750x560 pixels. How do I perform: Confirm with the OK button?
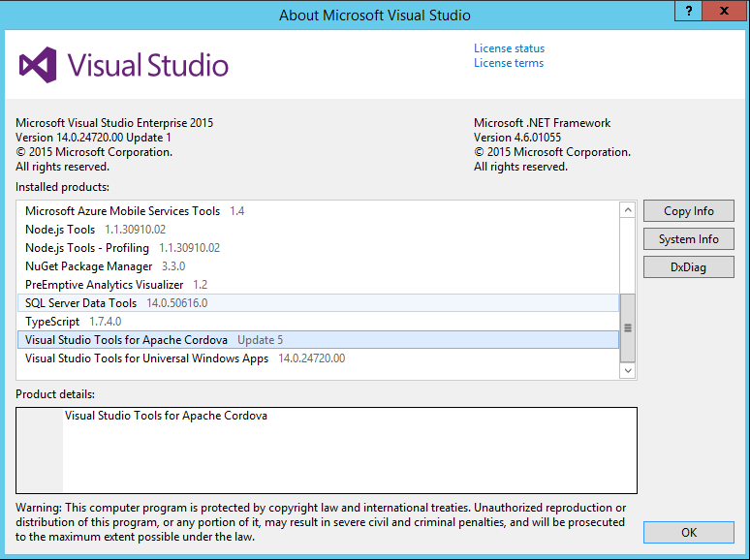(x=688, y=532)
